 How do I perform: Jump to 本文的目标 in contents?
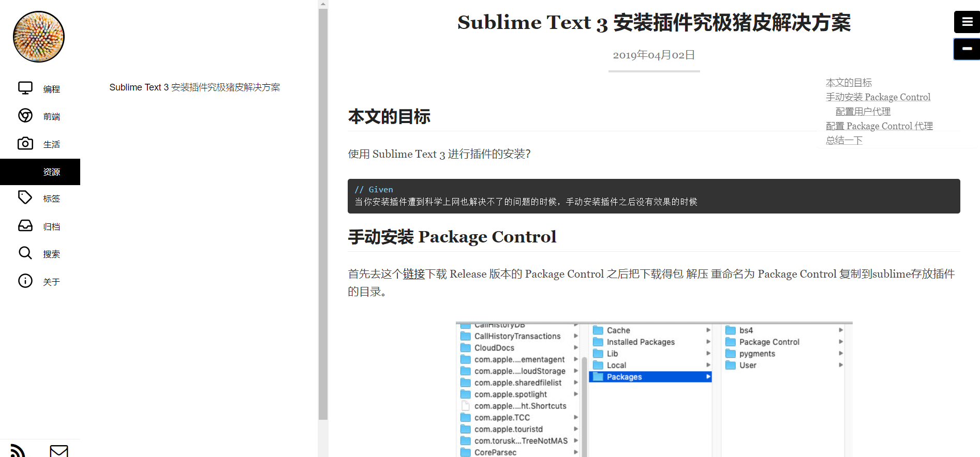[849, 83]
